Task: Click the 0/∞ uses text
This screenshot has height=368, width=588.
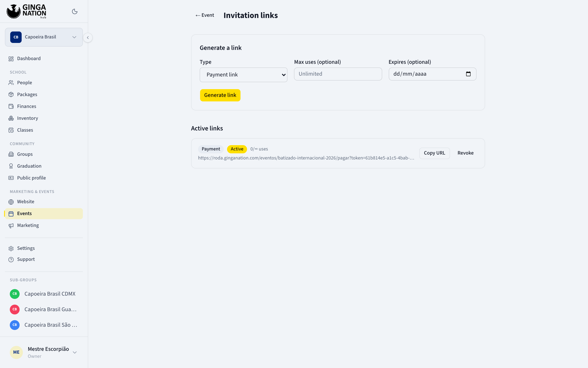Action: [x=259, y=149]
